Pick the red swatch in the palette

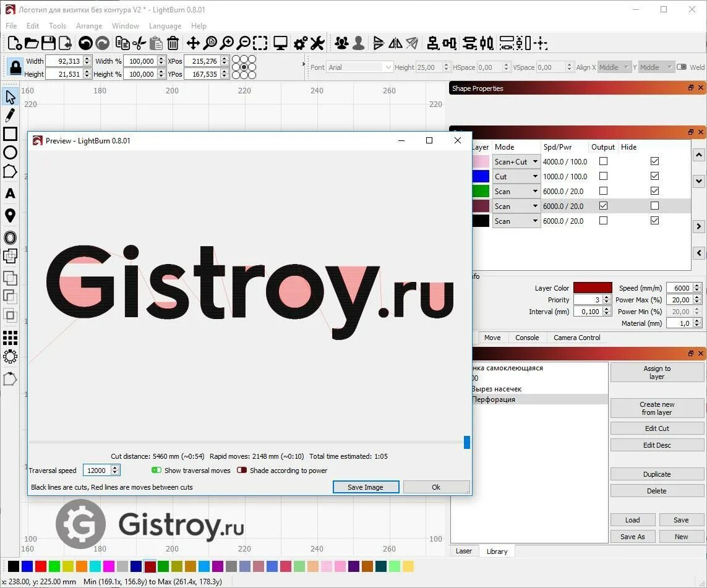tap(41, 566)
